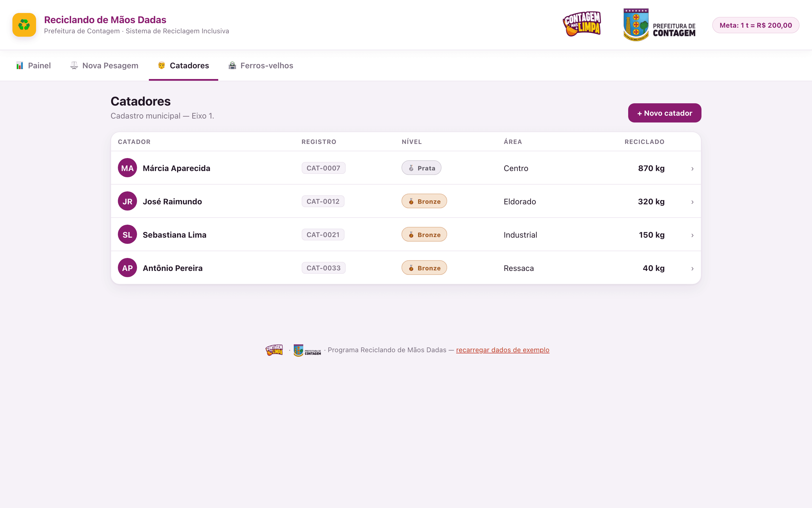Click the yellow recycling app logo

coord(24,25)
